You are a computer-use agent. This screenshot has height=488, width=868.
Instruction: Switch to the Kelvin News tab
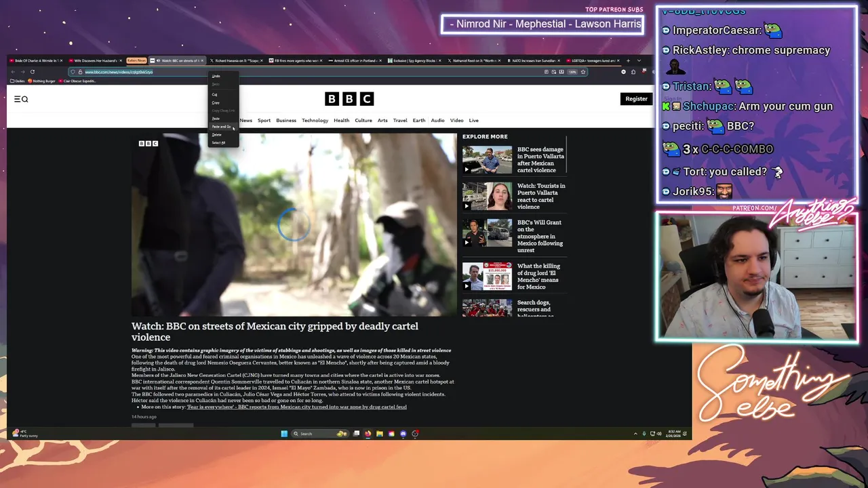(136, 60)
